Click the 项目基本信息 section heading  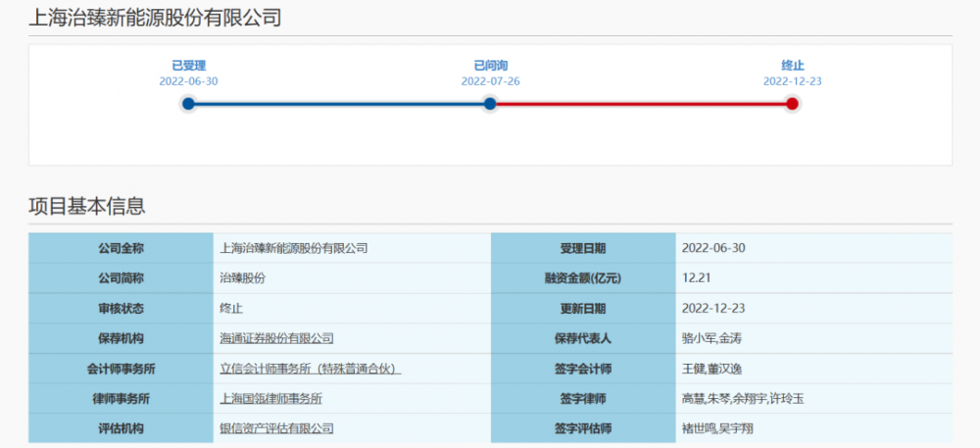click(x=87, y=206)
